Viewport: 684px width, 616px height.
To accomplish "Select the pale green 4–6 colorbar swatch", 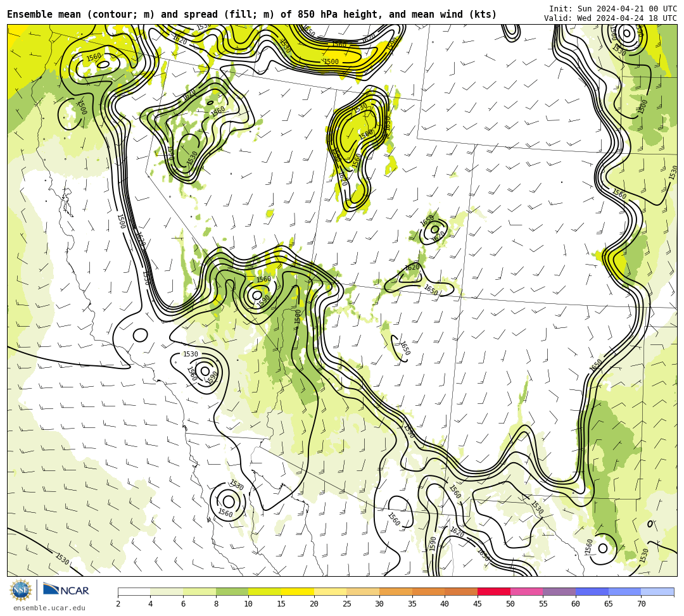I will tap(167, 591).
